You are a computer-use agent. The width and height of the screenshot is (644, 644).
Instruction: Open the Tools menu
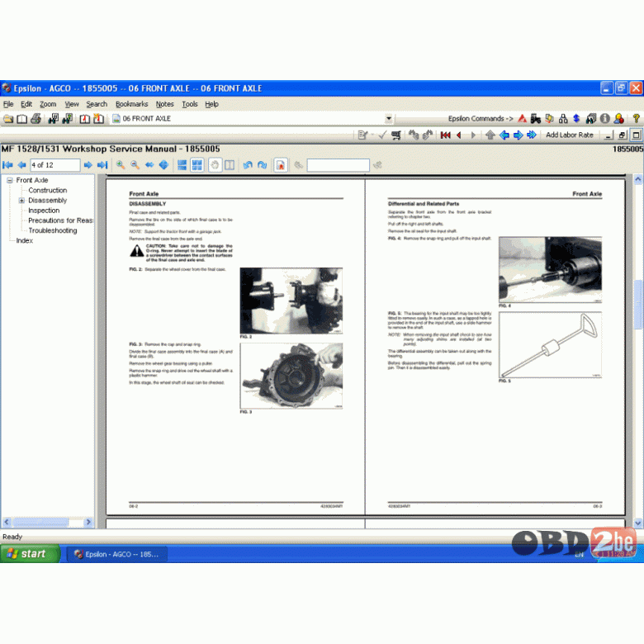click(190, 104)
